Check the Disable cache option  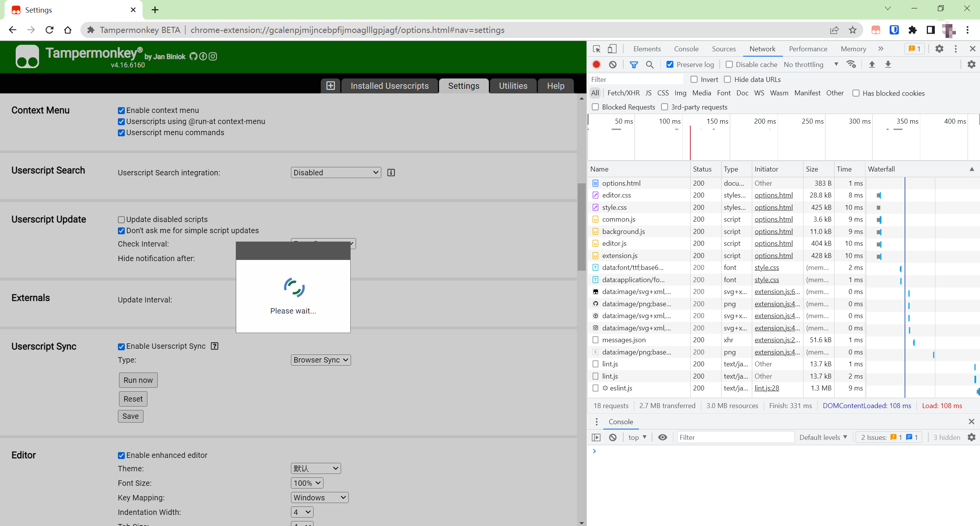click(x=730, y=64)
